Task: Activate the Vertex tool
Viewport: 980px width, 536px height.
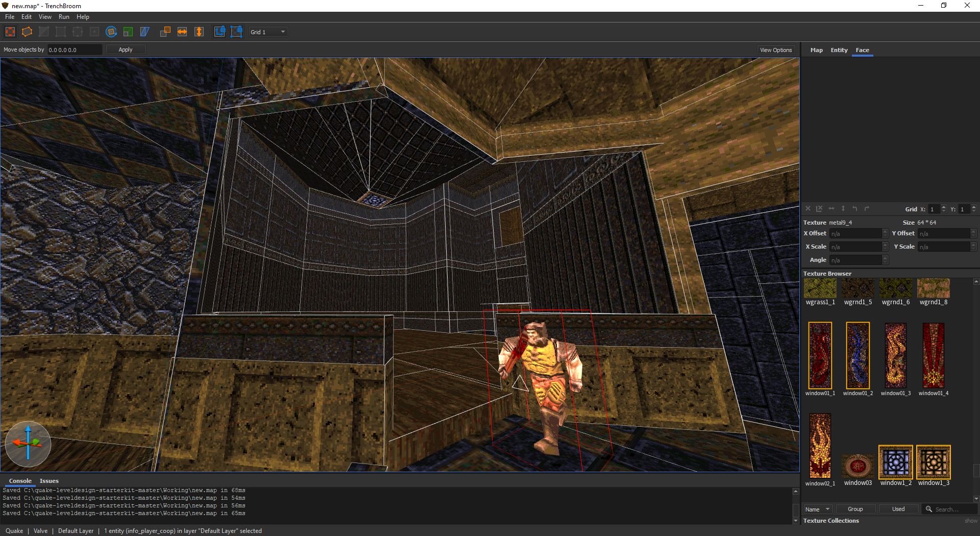Action: pyautogui.click(x=61, y=32)
